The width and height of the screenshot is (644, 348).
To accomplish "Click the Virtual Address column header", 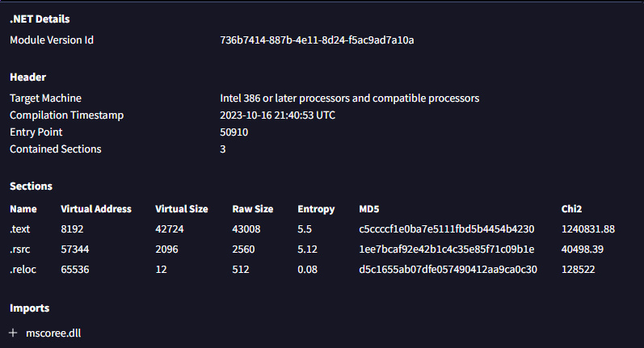I will click(96, 209).
